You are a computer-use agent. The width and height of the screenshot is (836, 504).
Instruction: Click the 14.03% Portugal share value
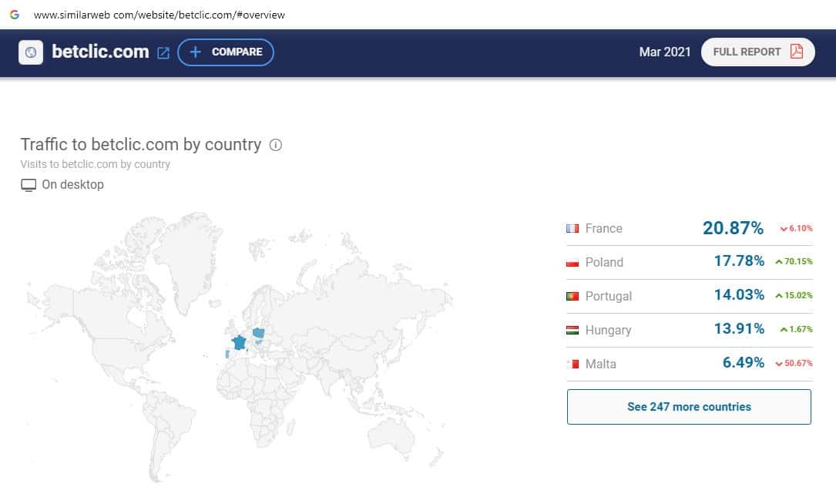coord(739,295)
